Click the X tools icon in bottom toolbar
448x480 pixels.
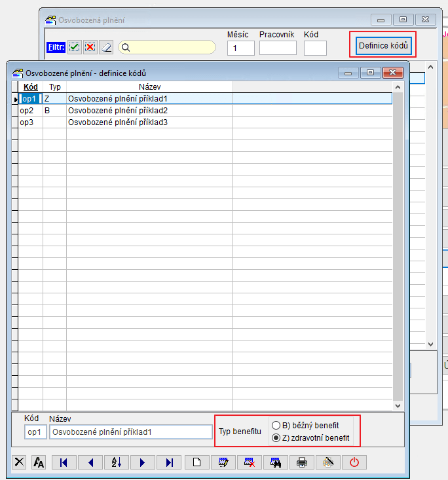pos(19,462)
